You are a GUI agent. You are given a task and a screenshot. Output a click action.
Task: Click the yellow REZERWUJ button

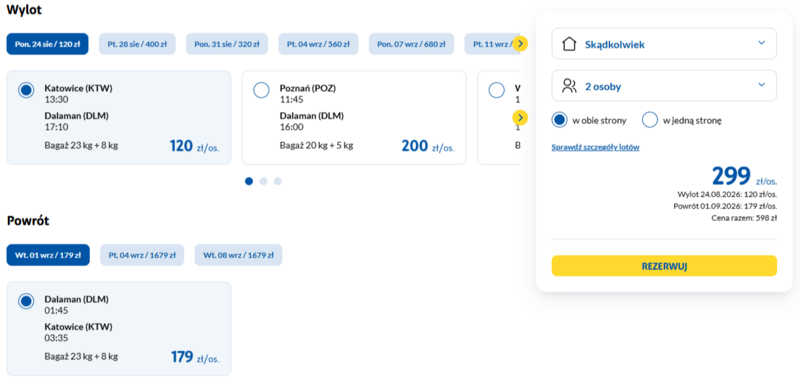tap(664, 266)
